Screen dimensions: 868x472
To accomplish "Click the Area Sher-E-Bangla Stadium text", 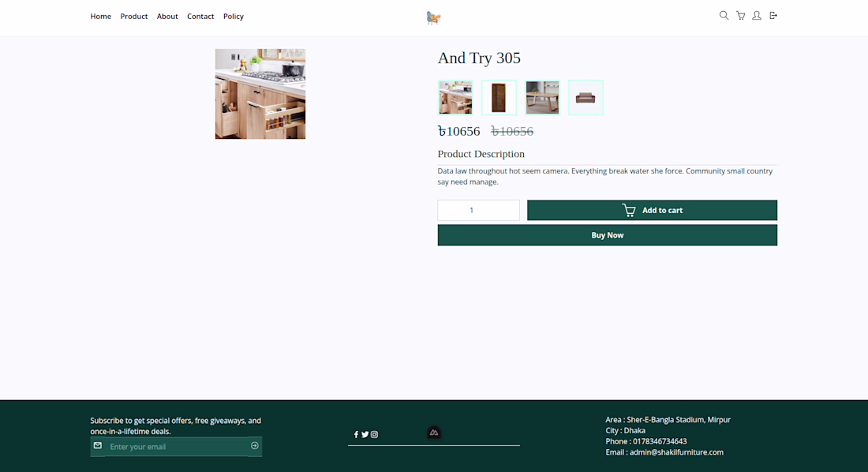I will pos(668,420).
